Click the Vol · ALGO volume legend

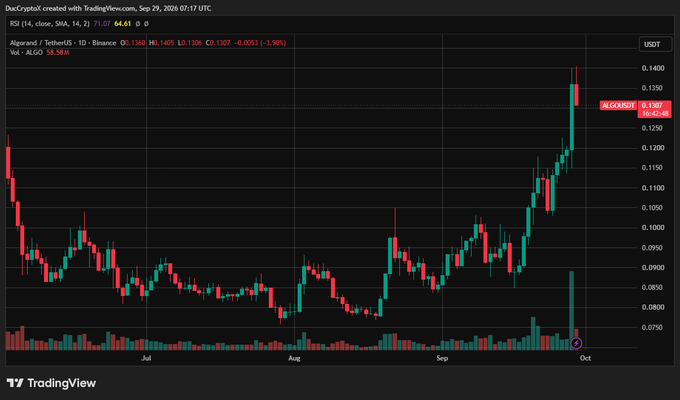pyautogui.click(x=26, y=52)
